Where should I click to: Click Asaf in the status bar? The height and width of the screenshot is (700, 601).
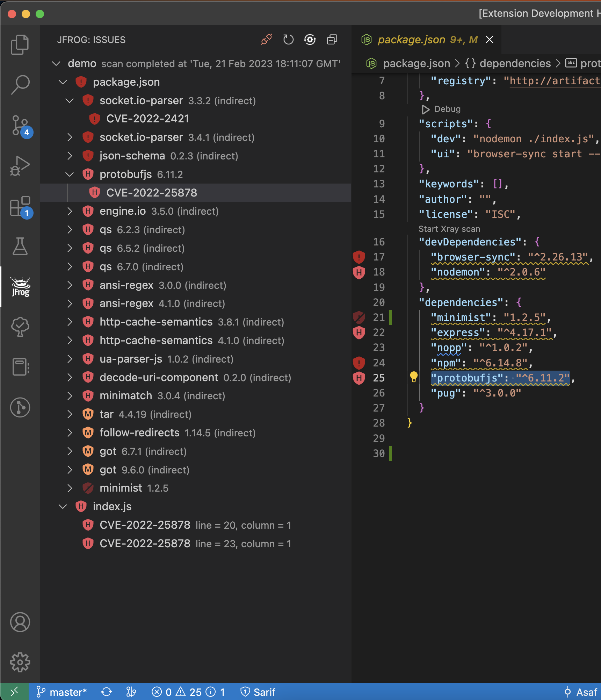(x=581, y=692)
